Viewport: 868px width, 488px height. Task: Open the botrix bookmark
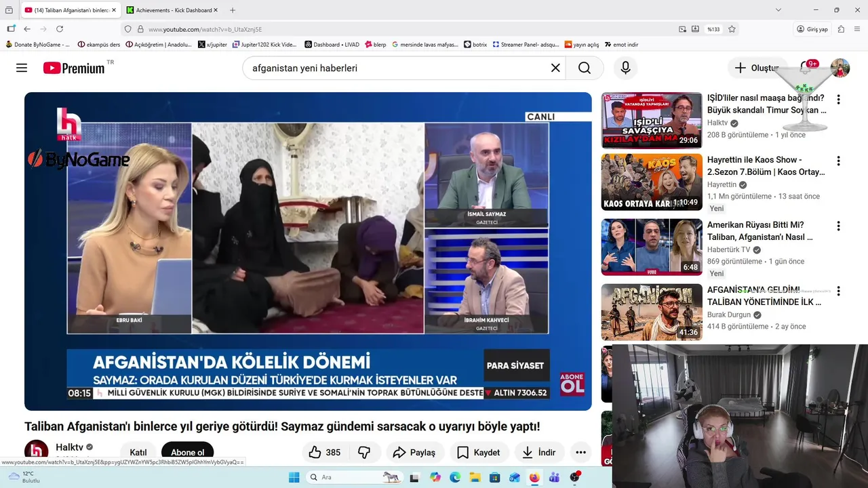tap(475, 45)
